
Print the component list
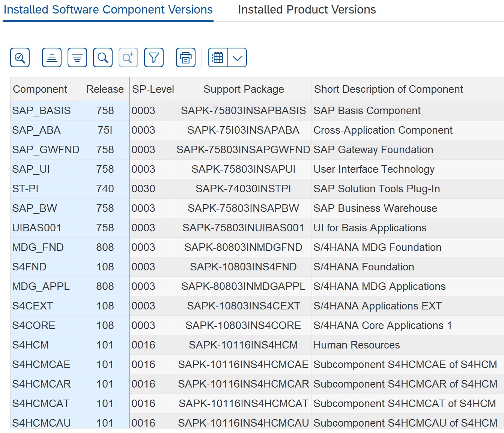(186, 57)
